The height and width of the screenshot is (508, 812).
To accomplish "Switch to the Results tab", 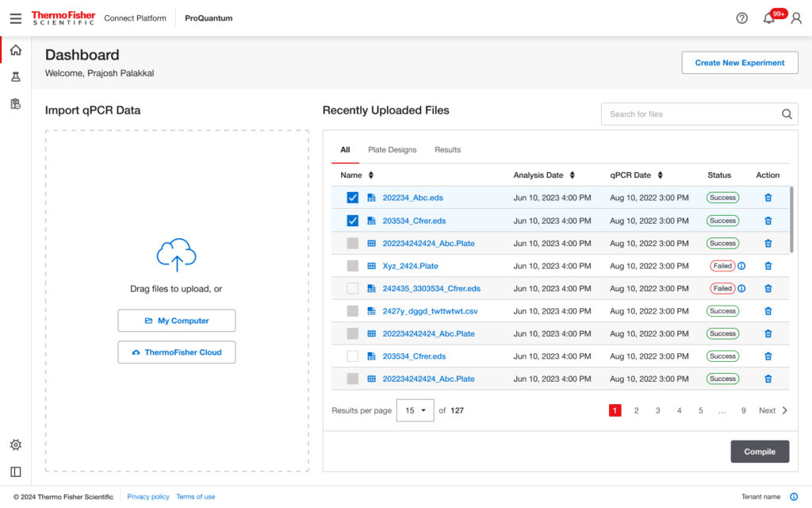I will (447, 150).
